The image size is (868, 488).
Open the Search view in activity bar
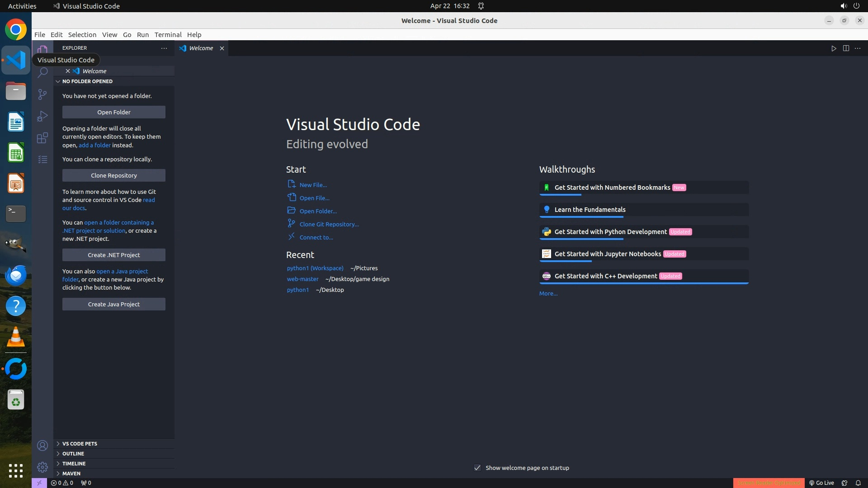pos(42,72)
